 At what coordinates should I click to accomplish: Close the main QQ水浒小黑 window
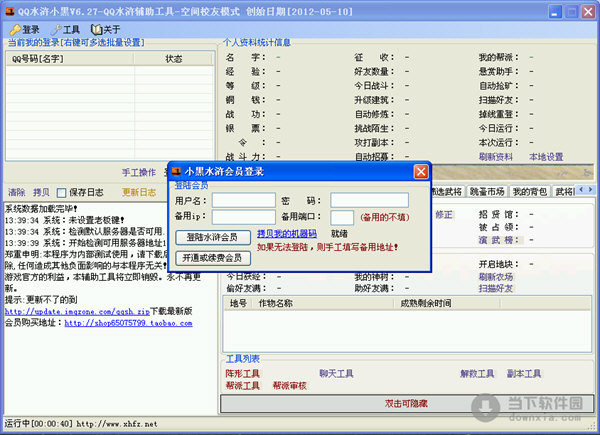[588, 12]
